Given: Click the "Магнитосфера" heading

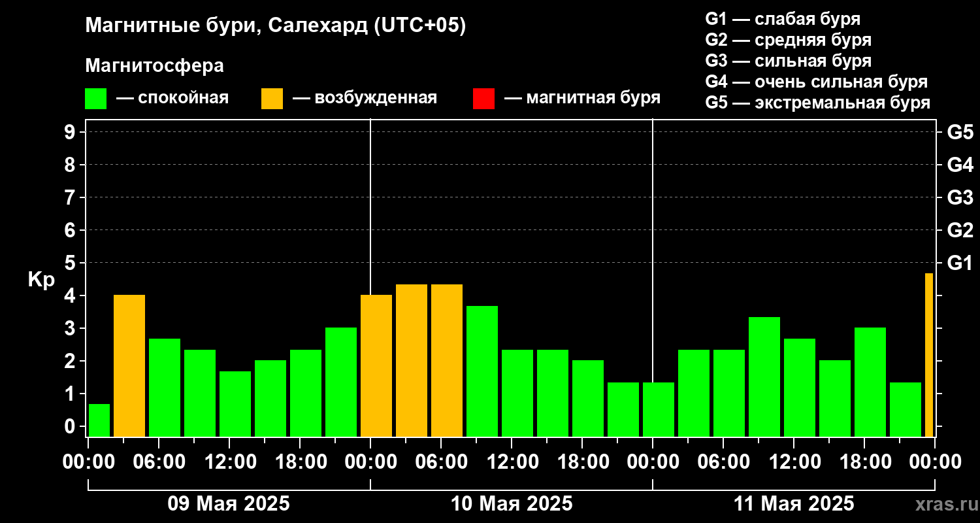Looking at the screenshot, I should pyautogui.click(x=154, y=66).
